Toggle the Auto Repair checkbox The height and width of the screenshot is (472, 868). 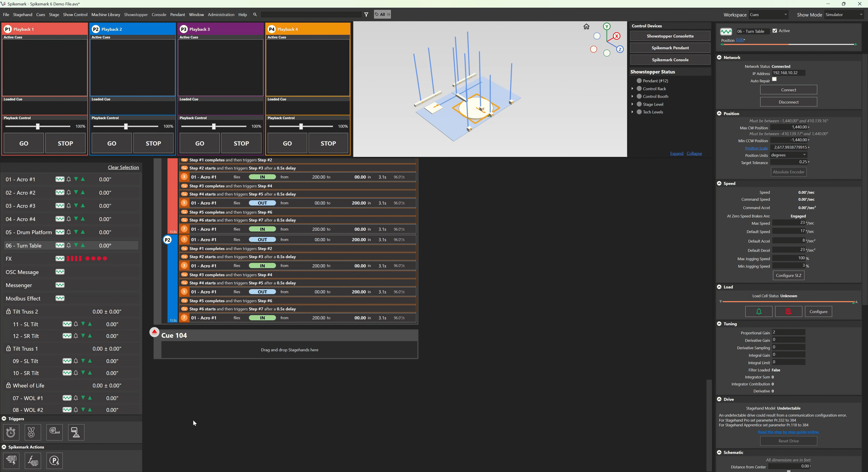[x=775, y=79]
